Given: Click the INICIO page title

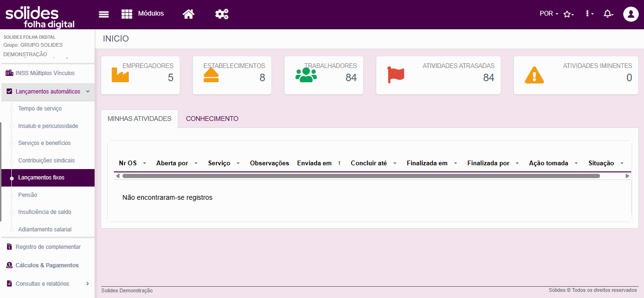Looking at the screenshot, I should coord(116,39).
